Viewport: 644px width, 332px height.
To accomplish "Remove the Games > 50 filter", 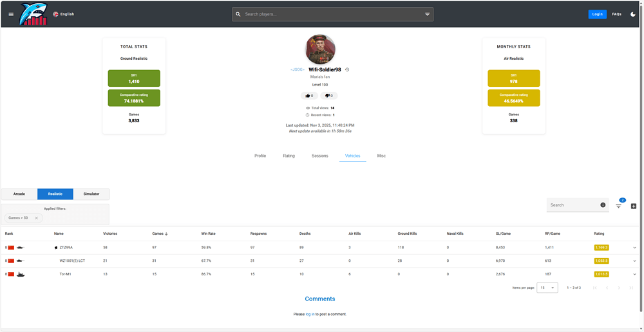I will (36, 218).
